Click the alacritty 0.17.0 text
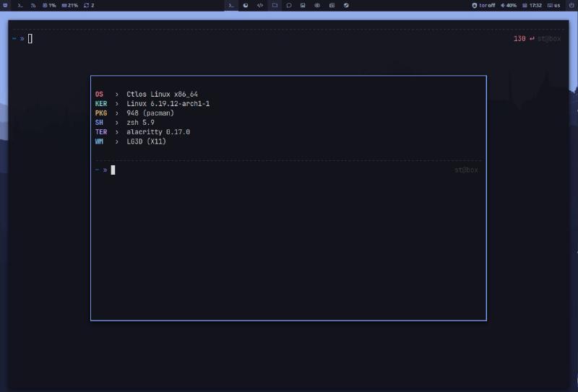578x392 pixels. [x=158, y=132]
